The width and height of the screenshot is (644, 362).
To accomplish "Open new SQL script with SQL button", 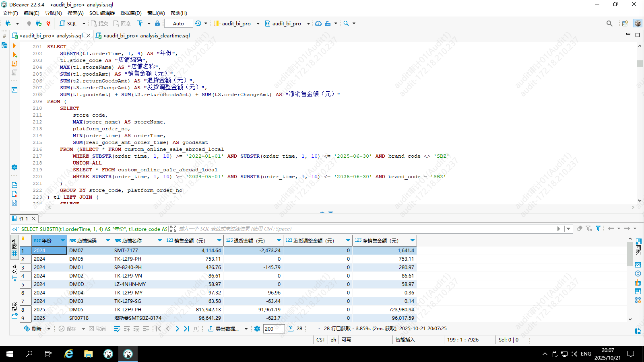I will (68, 23).
